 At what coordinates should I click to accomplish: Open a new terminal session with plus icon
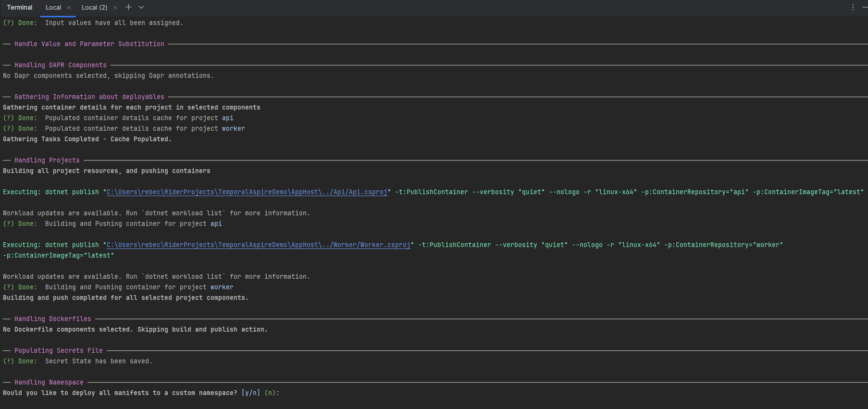128,7
